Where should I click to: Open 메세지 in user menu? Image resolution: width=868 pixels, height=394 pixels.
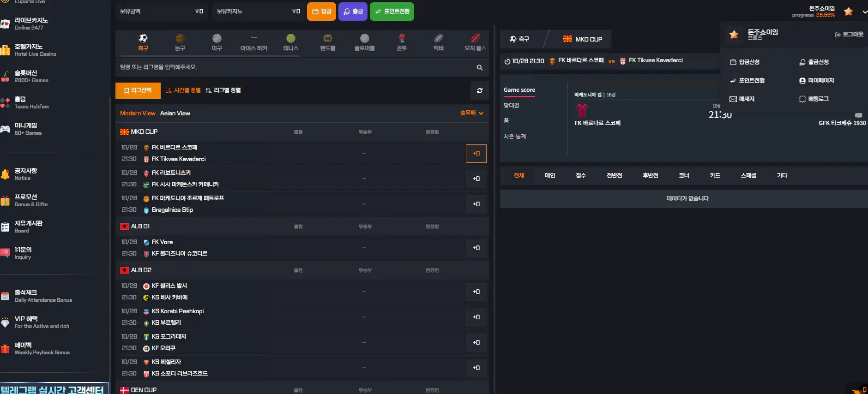[x=742, y=99]
